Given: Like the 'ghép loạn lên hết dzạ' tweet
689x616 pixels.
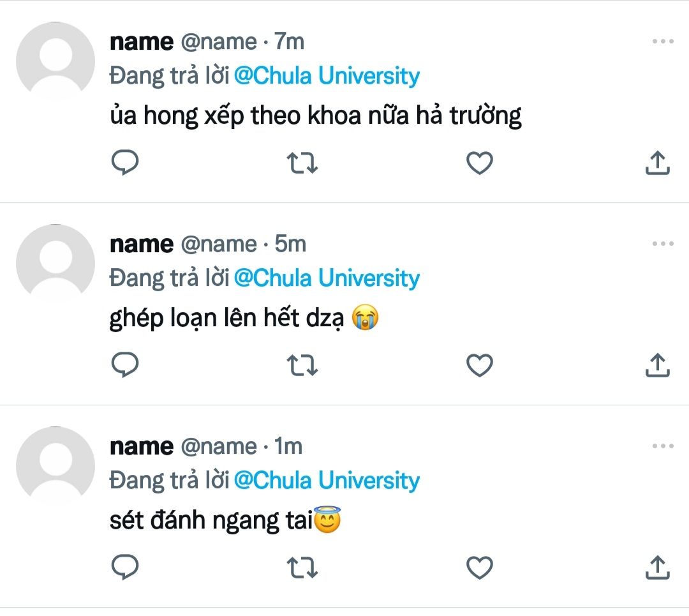Looking at the screenshot, I should 480,366.
